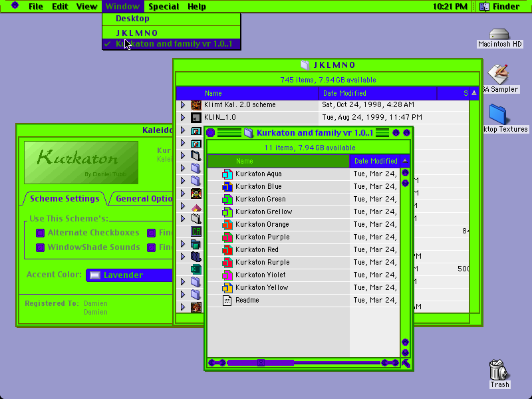
Task: Reverse sort order in JKLMNO window
Action: (474, 93)
